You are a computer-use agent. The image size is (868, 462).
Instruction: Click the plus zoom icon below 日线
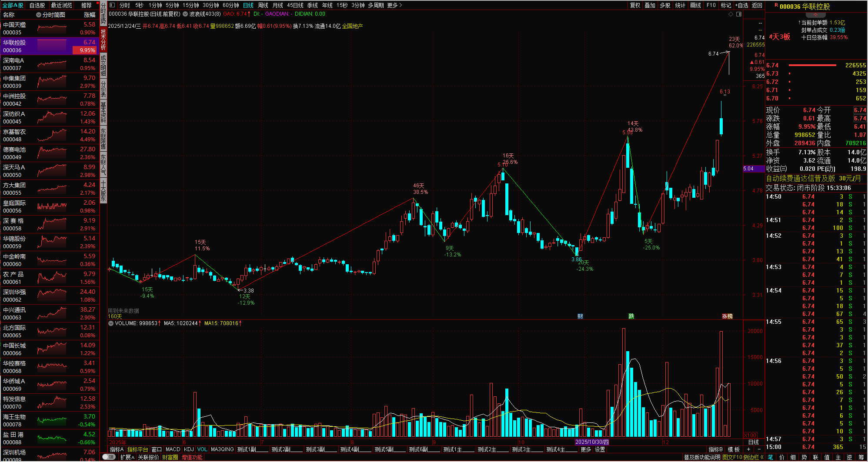[x=748, y=449]
